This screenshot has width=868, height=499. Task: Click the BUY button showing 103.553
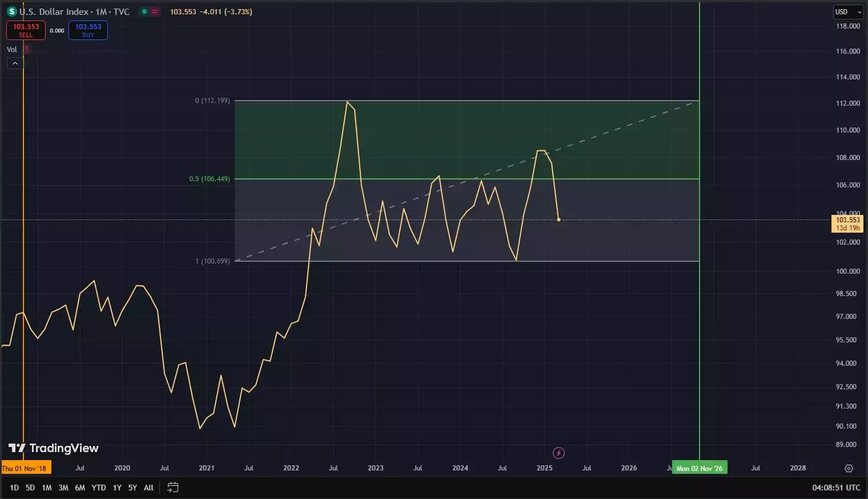point(88,30)
